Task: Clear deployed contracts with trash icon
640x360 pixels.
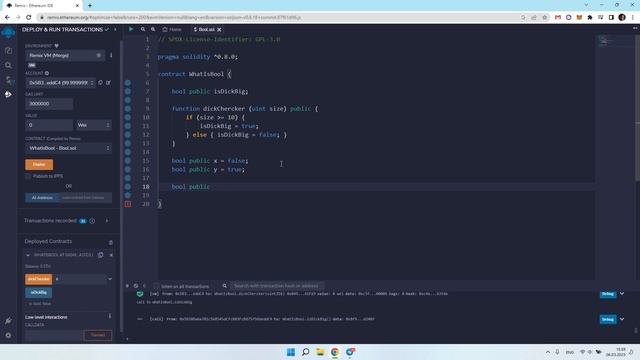Action: [111, 242]
